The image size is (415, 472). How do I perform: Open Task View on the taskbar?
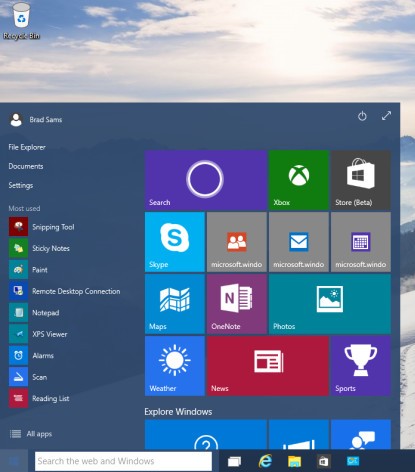click(234, 461)
